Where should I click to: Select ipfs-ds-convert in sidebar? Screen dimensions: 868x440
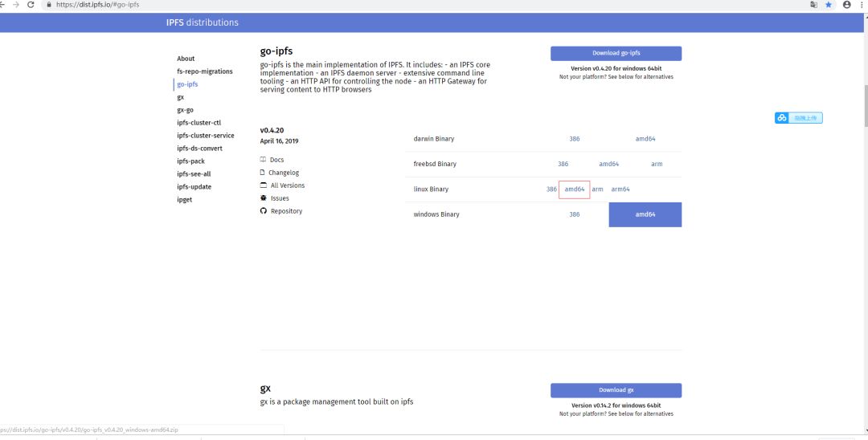click(x=200, y=149)
